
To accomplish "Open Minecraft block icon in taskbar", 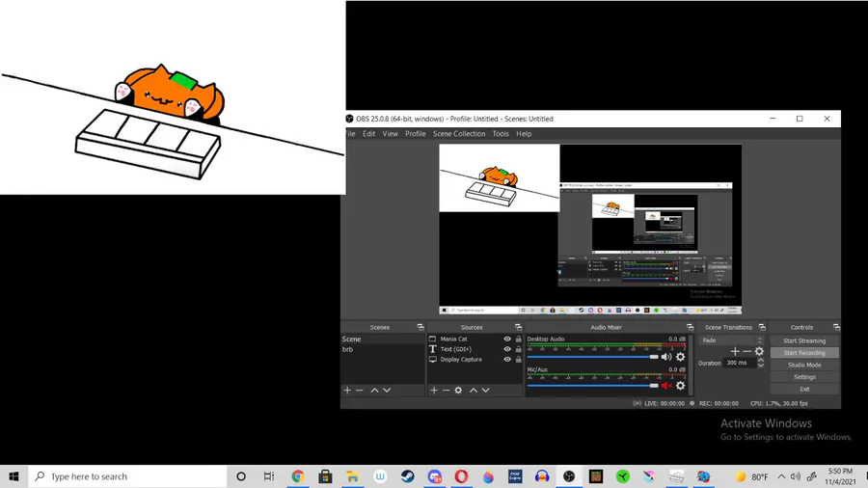I will [596, 476].
